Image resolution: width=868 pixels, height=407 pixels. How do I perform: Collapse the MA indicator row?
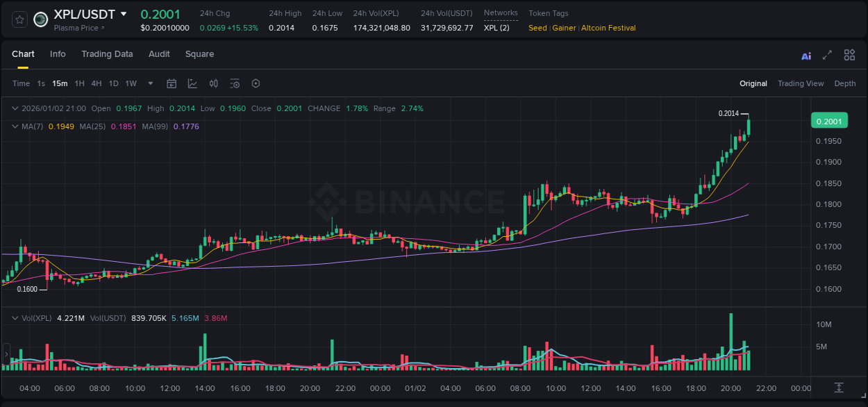[15, 126]
